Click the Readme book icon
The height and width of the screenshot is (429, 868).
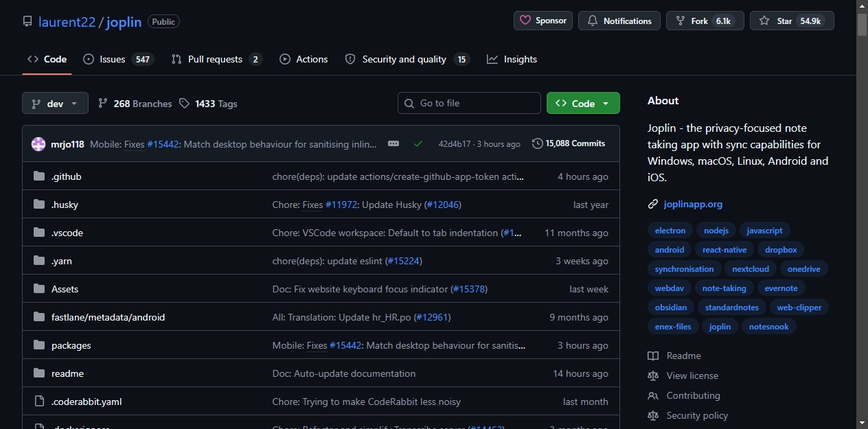[653, 356]
